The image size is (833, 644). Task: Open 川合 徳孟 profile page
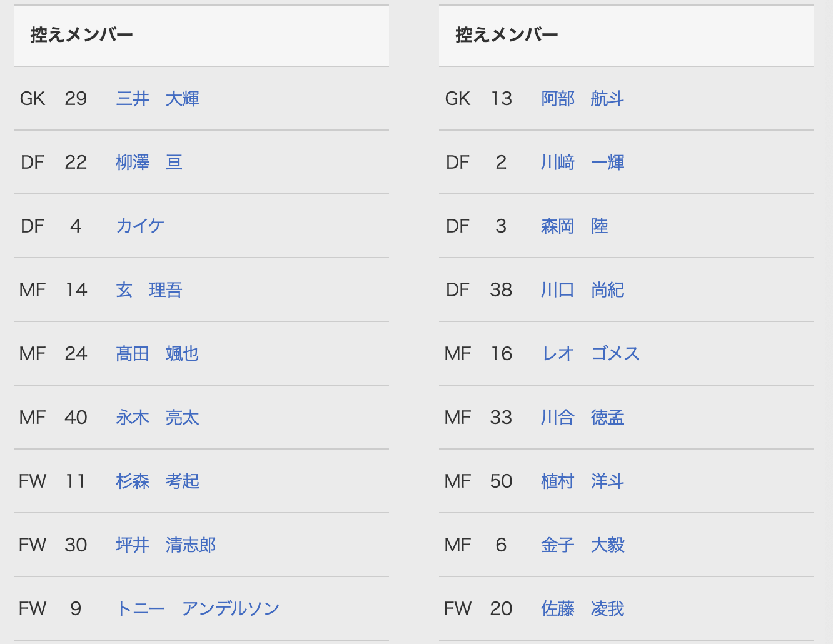click(582, 418)
